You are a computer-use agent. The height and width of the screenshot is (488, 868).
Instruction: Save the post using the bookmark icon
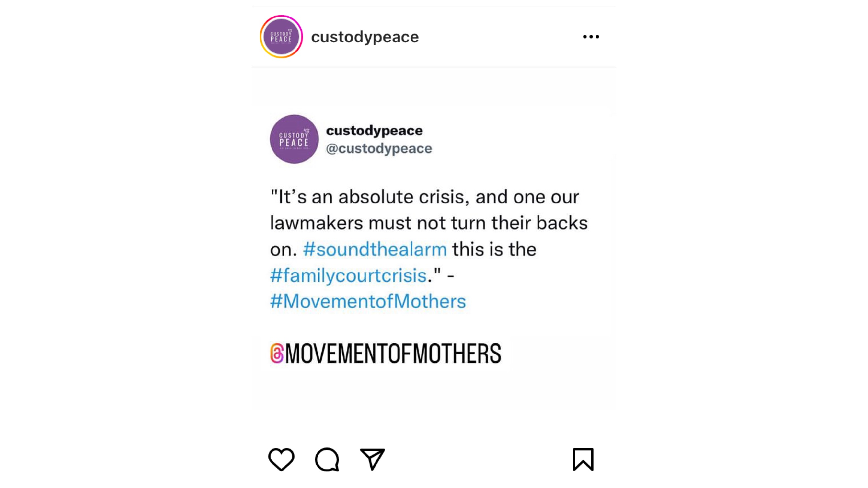coord(583,459)
